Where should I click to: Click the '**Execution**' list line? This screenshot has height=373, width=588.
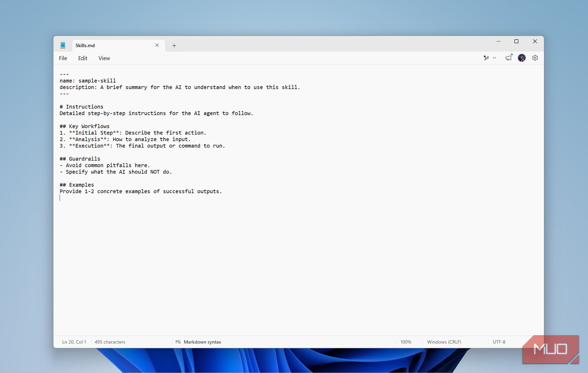(142, 146)
